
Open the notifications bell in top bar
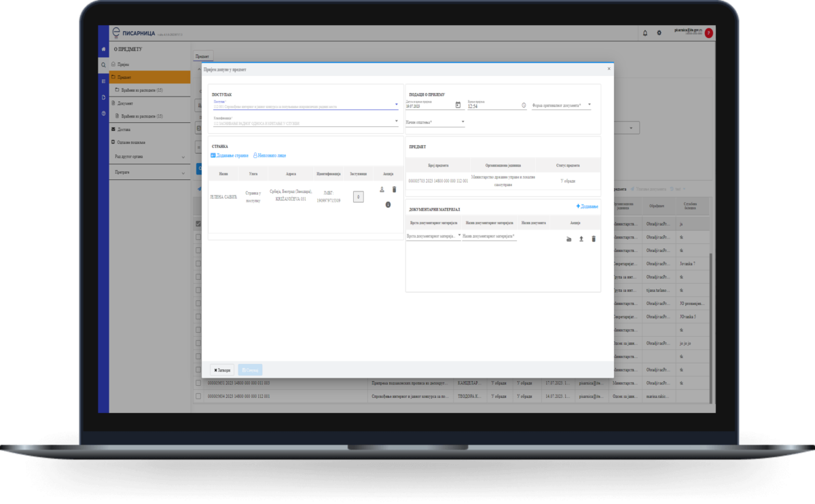click(647, 32)
